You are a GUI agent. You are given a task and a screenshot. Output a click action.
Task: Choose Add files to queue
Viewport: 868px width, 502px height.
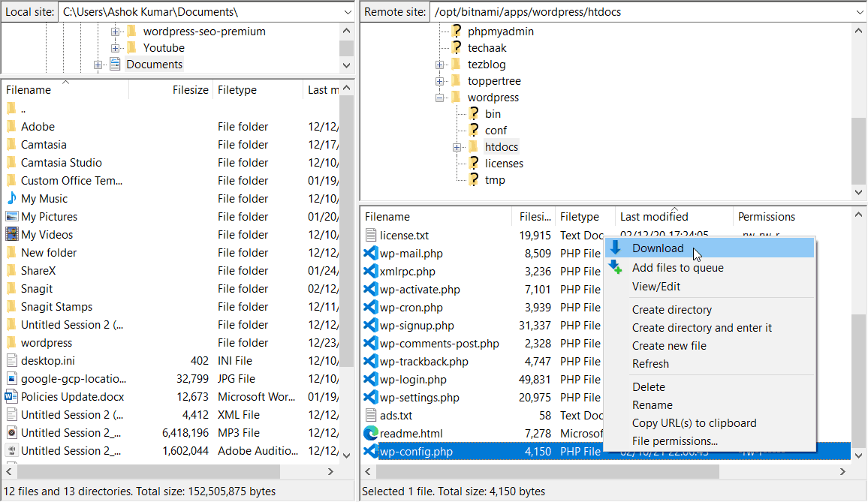pyautogui.click(x=710, y=267)
